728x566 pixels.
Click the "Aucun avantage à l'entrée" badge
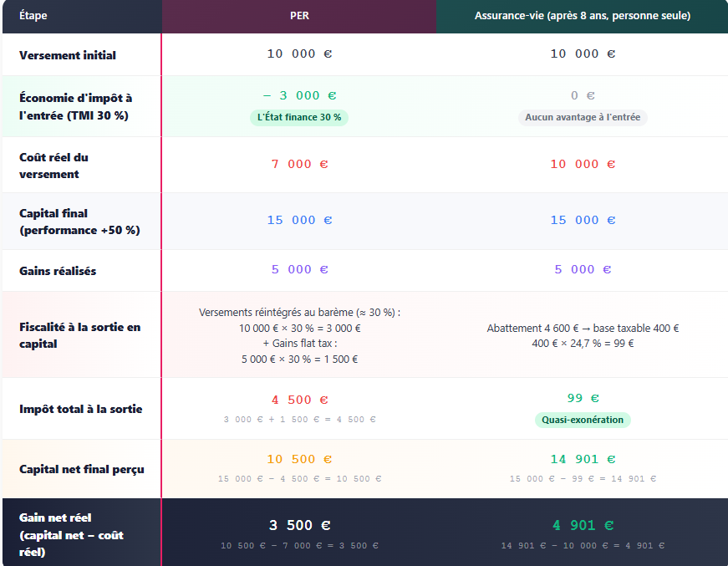coord(583,118)
